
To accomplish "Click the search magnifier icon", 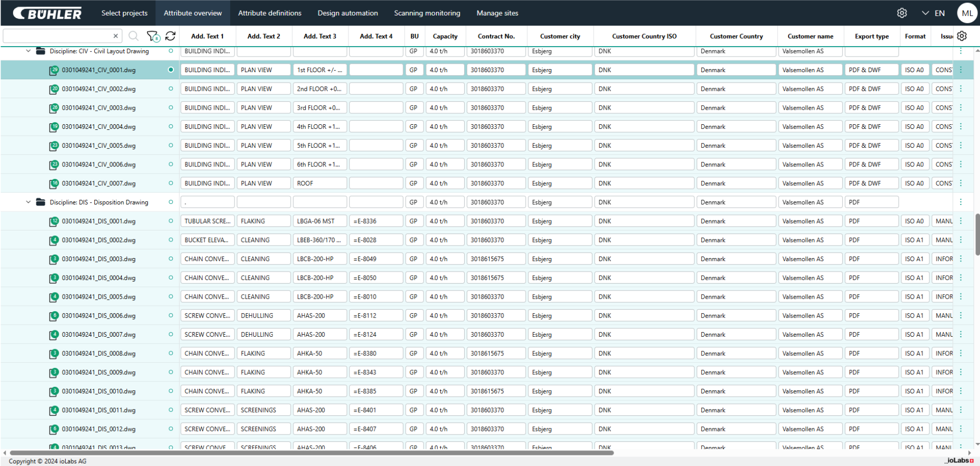I will click(x=133, y=36).
